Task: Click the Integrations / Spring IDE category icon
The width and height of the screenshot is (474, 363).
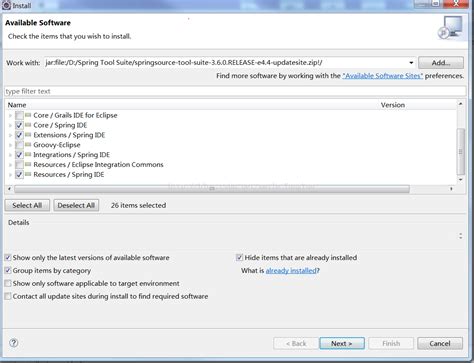Action: 28,155
